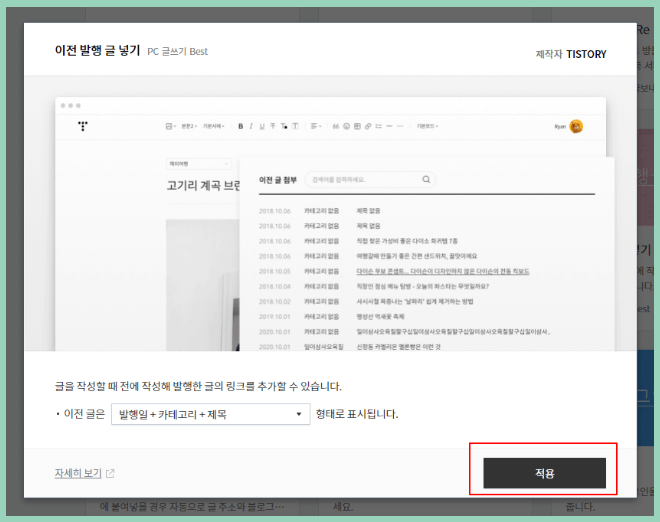The height and width of the screenshot is (522, 660).
Task: Select the 2018.10.04 post row title
Action: pos(423,286)
